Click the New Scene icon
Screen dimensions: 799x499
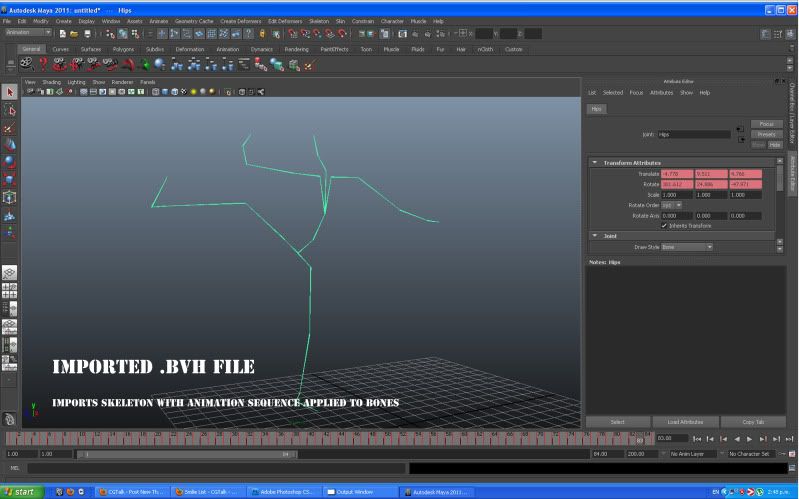(62, 33)
